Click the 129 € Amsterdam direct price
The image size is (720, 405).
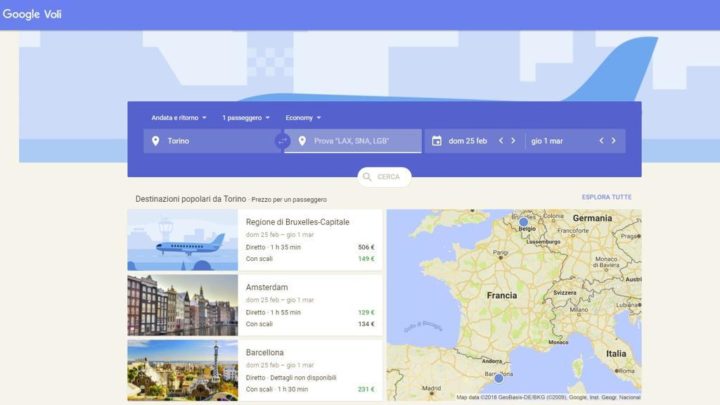(x=366, y=312)
